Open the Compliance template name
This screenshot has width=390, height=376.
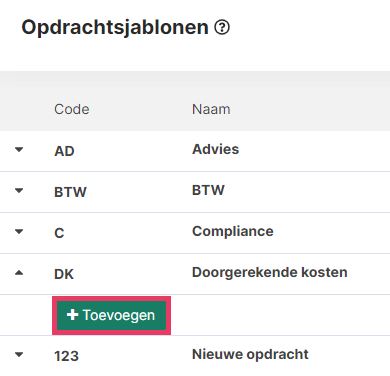[233, 231]
